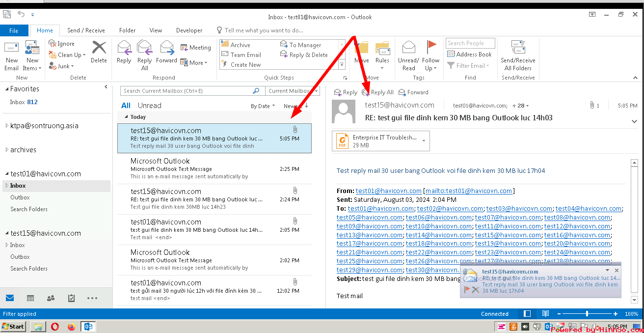Expand the archives folder group
The height and width of the screenshot is (333, 644).
pyautogui.click(x=6, y=150)
